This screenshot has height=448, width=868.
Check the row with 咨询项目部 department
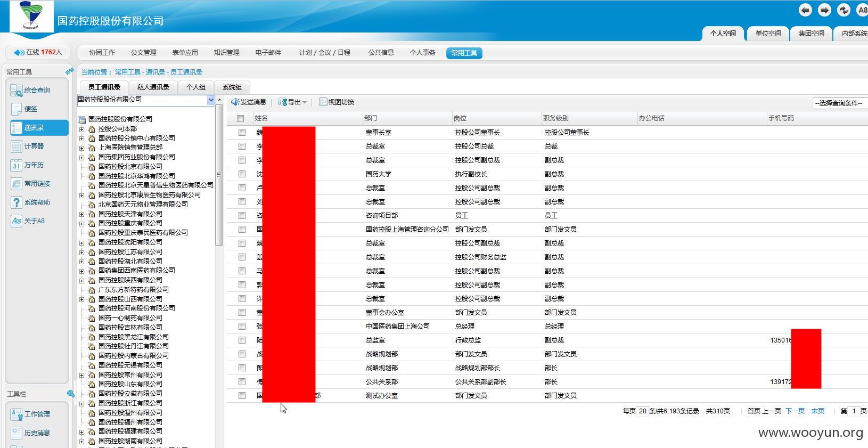[x=242, y=216]
